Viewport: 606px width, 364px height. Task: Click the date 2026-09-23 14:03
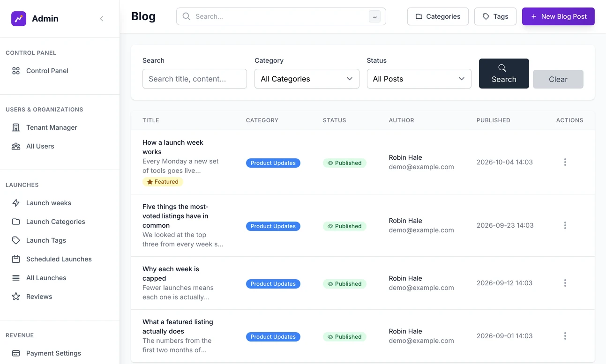(505, 225)
